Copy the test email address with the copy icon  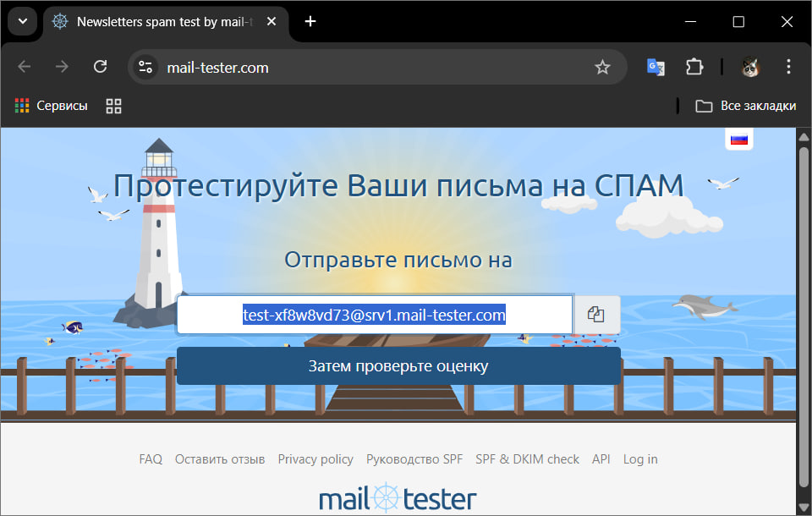pos(596,315)
